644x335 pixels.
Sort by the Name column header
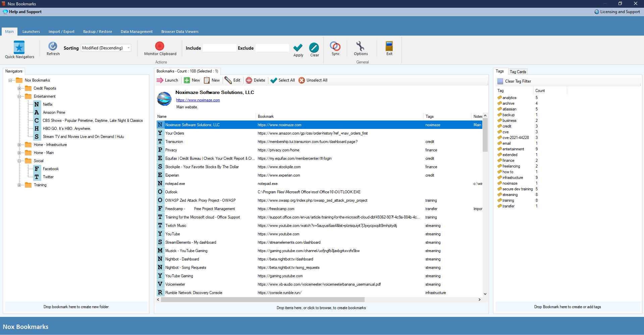[206, 116]
